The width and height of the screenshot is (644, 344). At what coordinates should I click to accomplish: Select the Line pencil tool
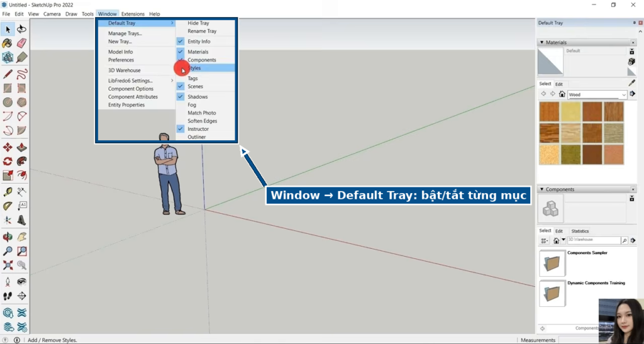tap(8, 74)
